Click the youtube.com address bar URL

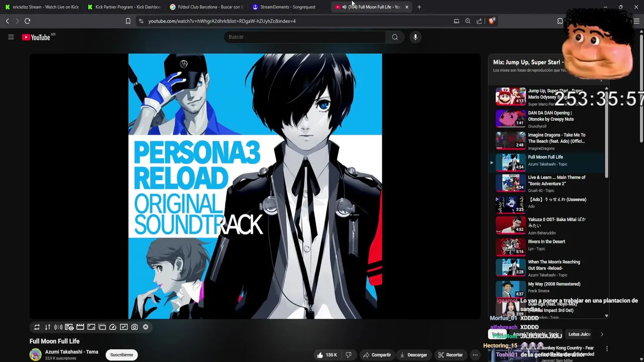(x=222, y=21)
